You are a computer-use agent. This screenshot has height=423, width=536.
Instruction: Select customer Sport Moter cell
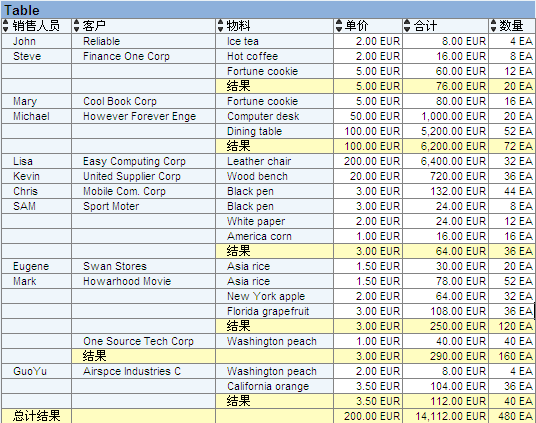pyautogui.click(x=144, y=206)
